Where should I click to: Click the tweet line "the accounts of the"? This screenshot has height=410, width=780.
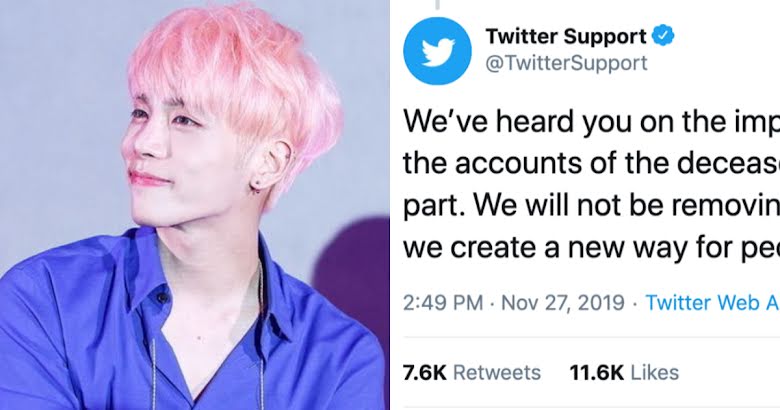591,164
